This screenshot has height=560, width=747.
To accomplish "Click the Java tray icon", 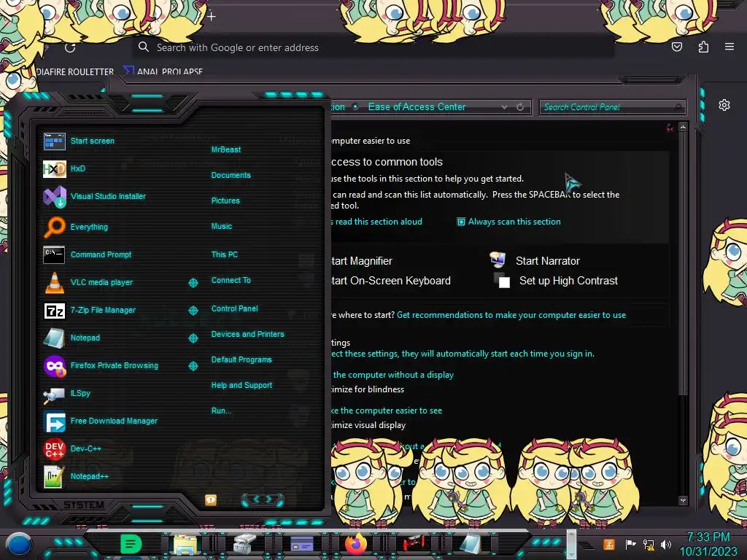I will tap(608, 544).
